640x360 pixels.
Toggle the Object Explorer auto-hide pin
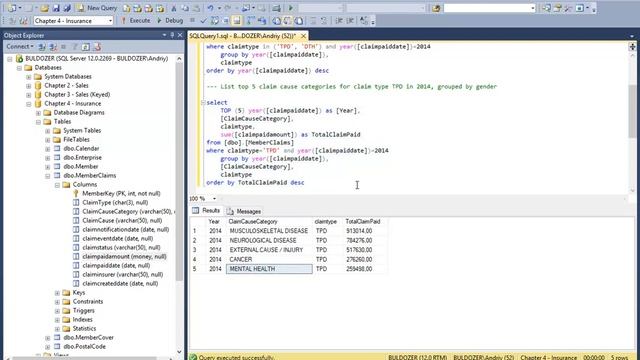(172, 36)
